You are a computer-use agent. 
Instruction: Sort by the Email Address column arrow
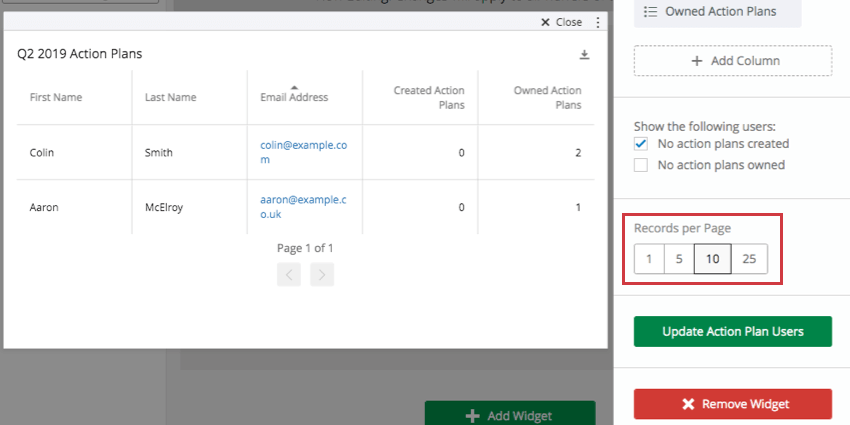(294, 87)
